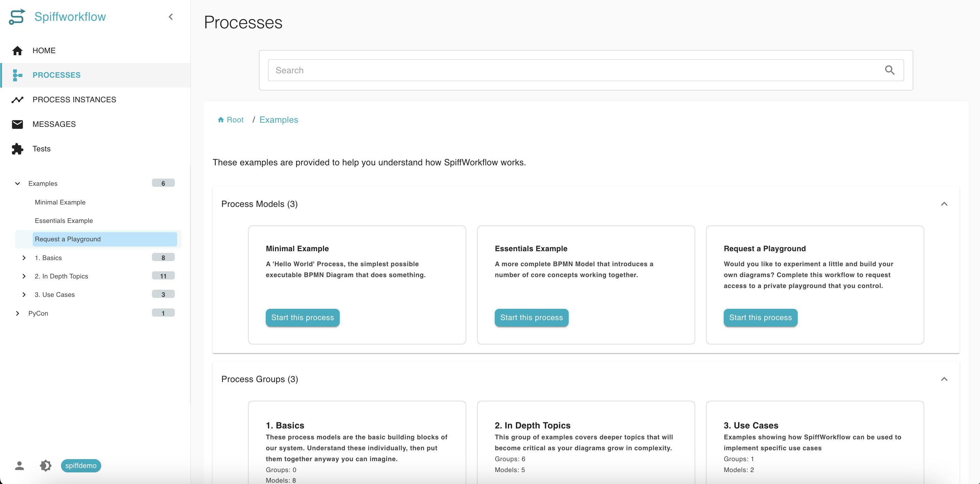Click the PyCon count badge 1
Screen dimensions: 980x484
(163, 313)
